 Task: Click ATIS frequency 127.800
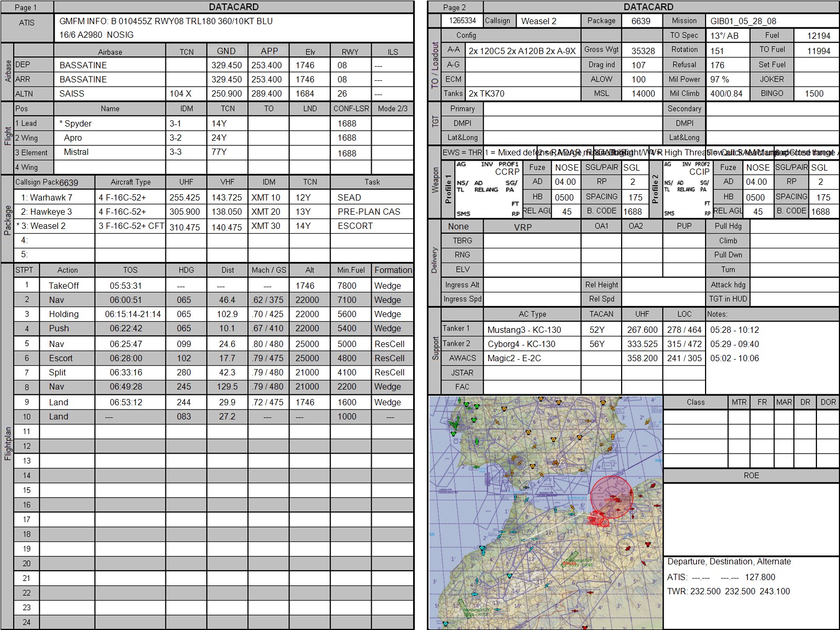(760, 577)
